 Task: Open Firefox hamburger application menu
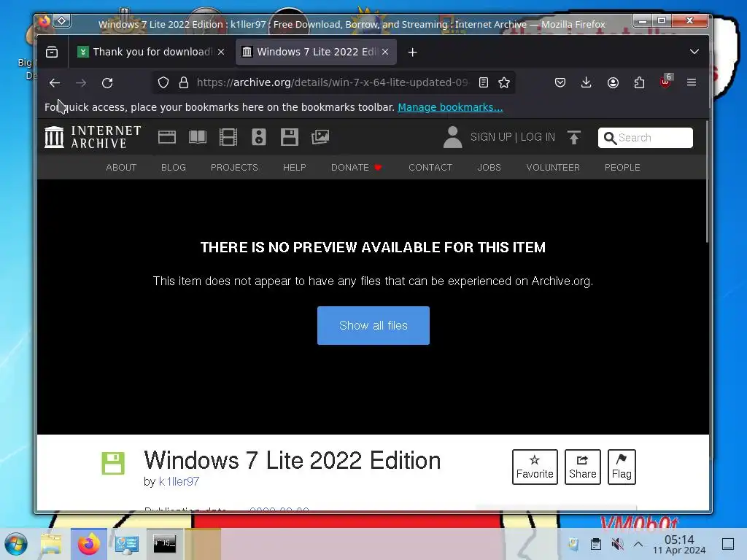tap(692, 82)
